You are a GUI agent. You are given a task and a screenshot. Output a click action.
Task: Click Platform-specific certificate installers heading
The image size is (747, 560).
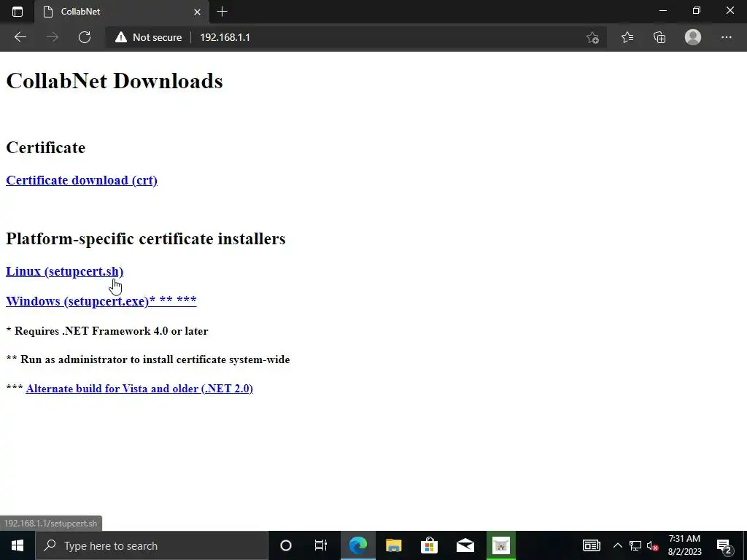pos(146,238)
